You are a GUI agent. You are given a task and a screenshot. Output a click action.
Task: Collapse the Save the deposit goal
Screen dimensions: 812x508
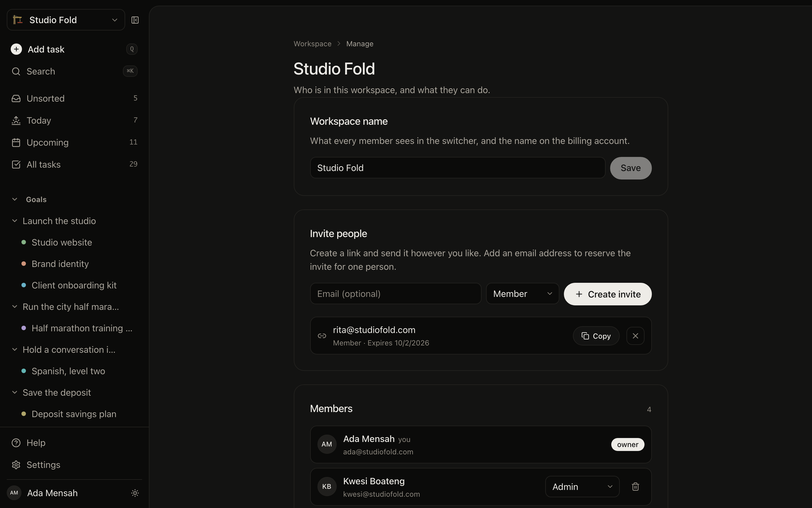coord(15,392)
